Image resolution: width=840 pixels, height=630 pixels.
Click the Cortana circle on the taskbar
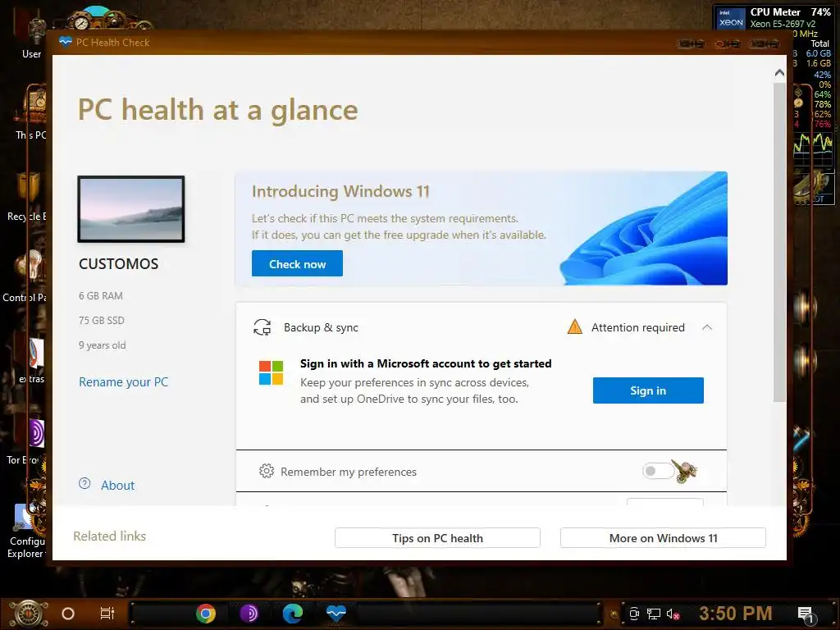tap(68, 614)
